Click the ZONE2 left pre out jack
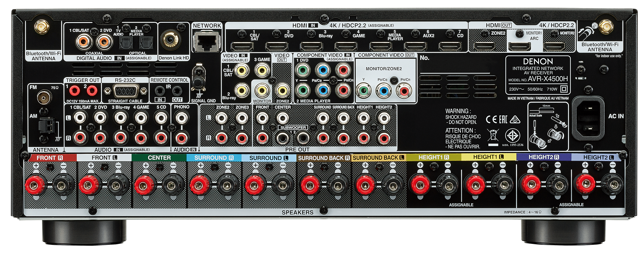The image size is (644, 253). pyautogui.click(x=222, y=118)
